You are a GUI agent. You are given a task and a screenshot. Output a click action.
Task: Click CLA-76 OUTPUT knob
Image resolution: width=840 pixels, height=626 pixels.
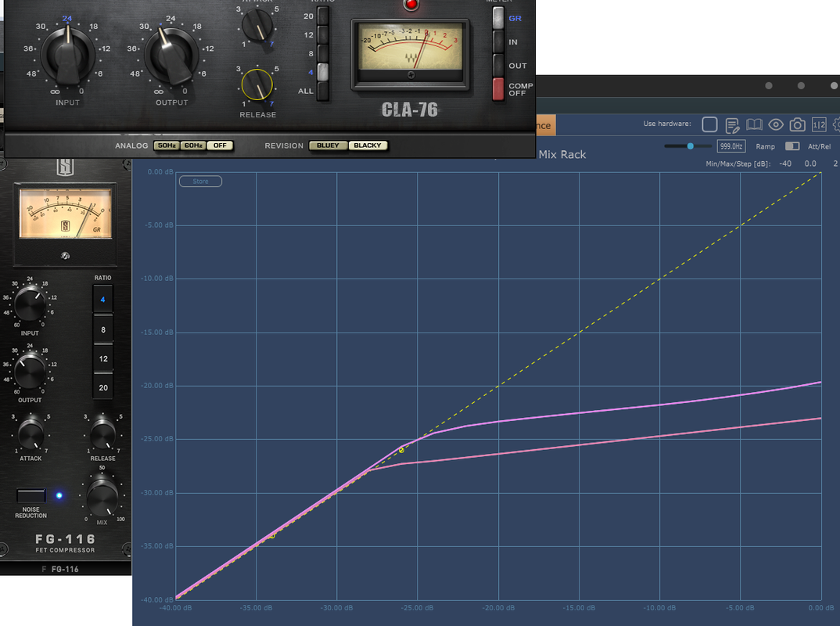tap(172, 55)
